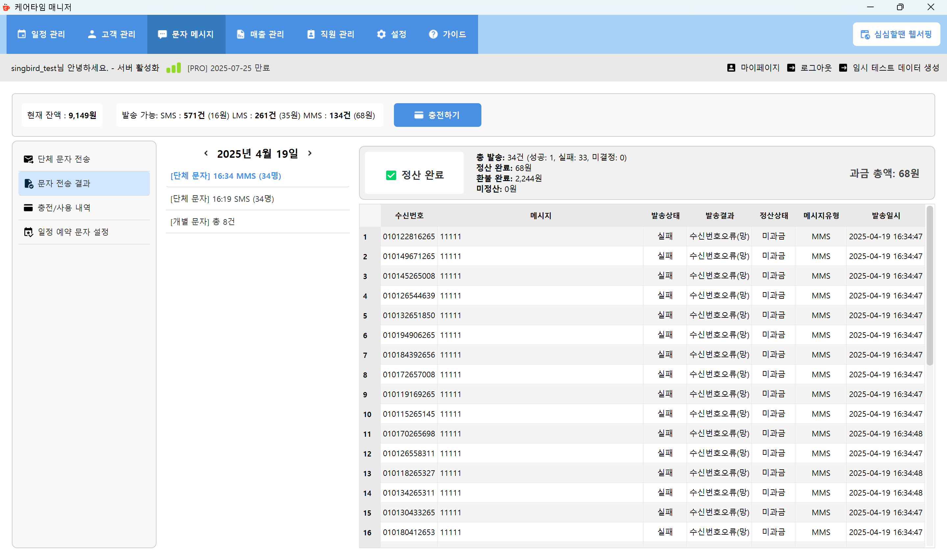Switch to the 문자 메시지 tab
The width and height of the screenshot is (947, 560).
point(186,34)
